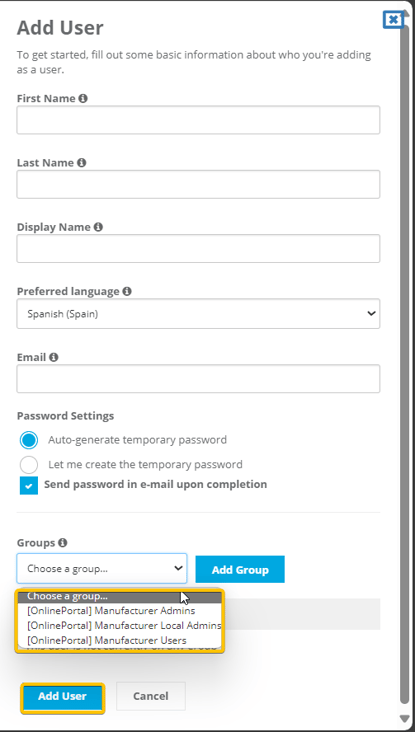This screenshot has height=732, width=415.
Task: Click the info icon beside Groups
Action: pos(63,542)
